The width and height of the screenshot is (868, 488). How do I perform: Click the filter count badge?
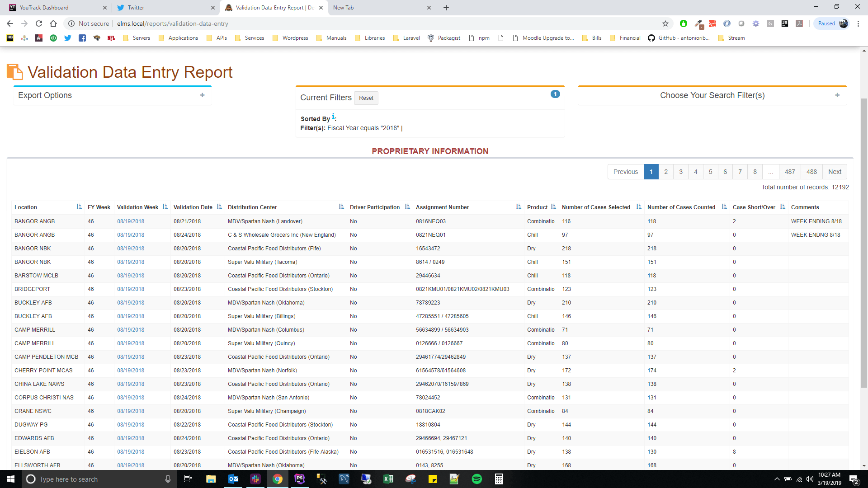point(555,94)
